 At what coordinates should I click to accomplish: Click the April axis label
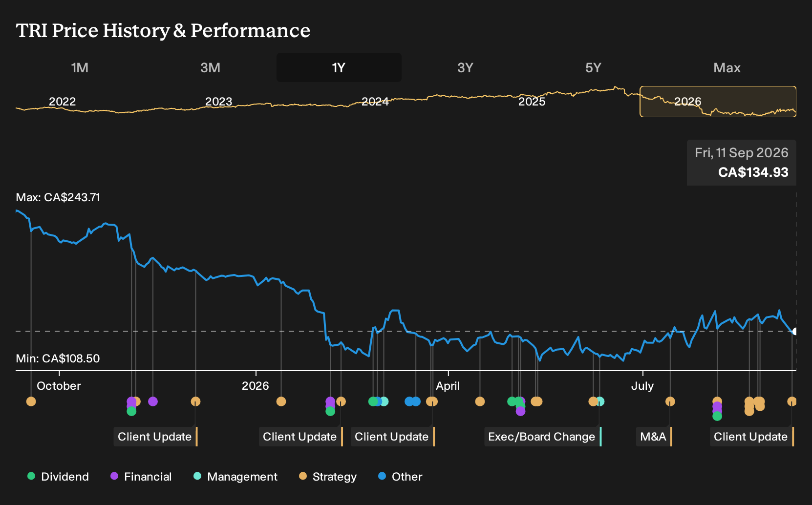point(448,386)
